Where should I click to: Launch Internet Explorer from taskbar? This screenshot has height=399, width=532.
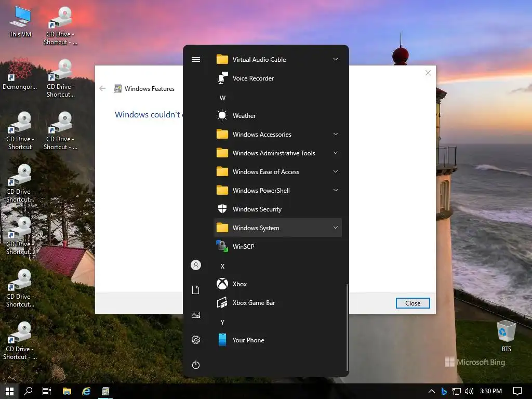86,391
